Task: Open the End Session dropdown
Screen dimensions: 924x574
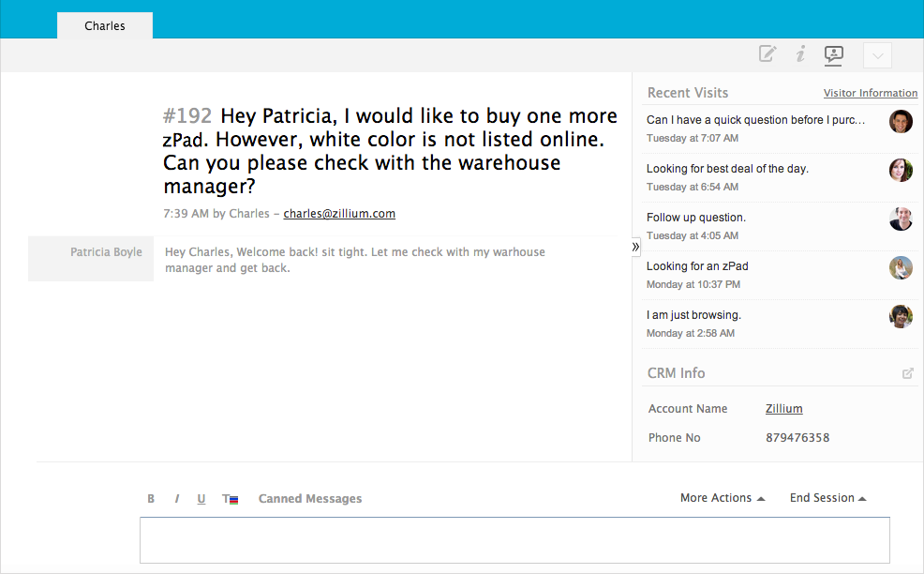Action: click(x=827, y=498)
